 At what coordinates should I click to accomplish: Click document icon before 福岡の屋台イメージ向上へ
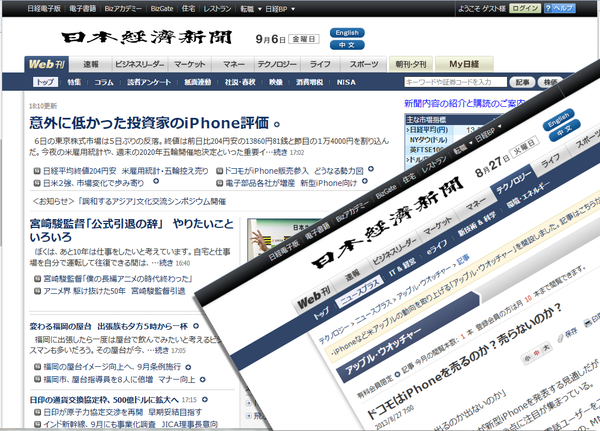[37, 367]
